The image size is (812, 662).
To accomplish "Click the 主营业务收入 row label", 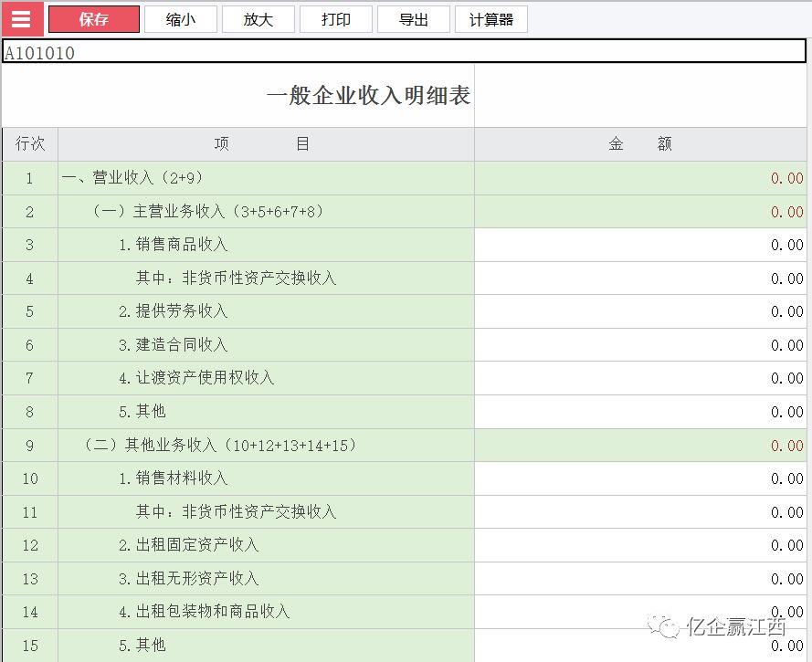I will click(x=208, y=211).
